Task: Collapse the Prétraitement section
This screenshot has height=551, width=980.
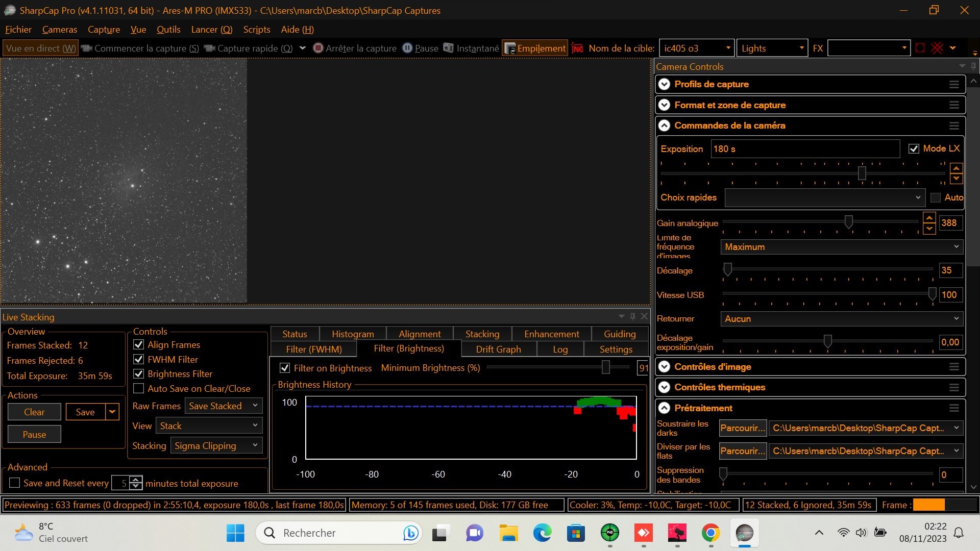Action: coord(664,408)
